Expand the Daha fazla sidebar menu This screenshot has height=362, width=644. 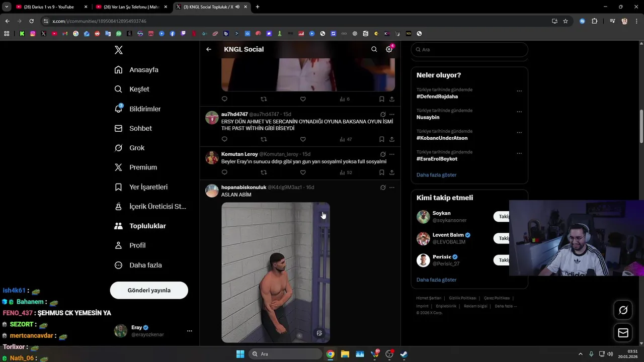point(138,265)
